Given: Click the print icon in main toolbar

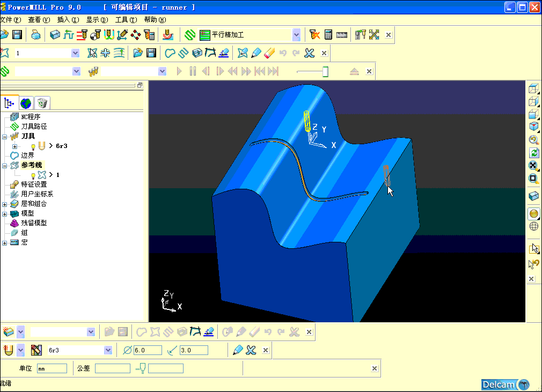Looking at the screenshot, I should pos(35,34).
